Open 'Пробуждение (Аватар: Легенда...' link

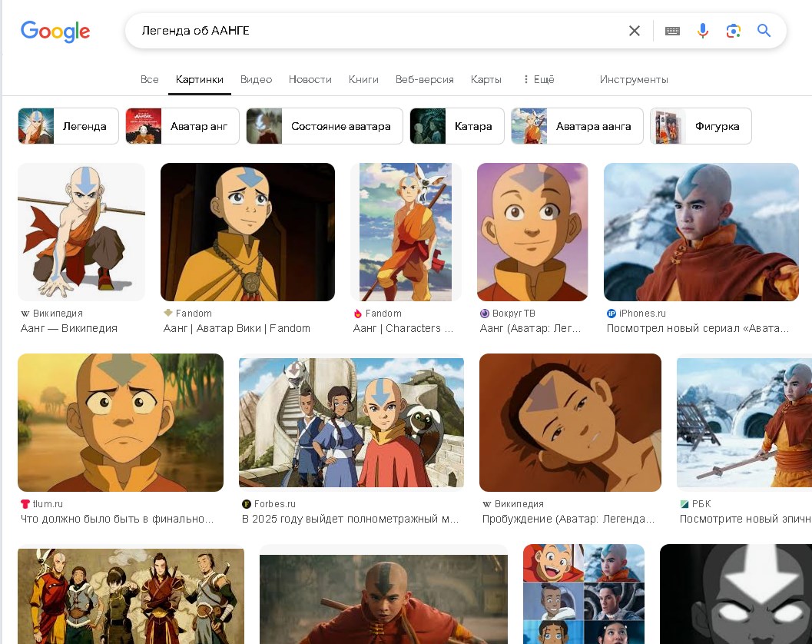[568, 520]
